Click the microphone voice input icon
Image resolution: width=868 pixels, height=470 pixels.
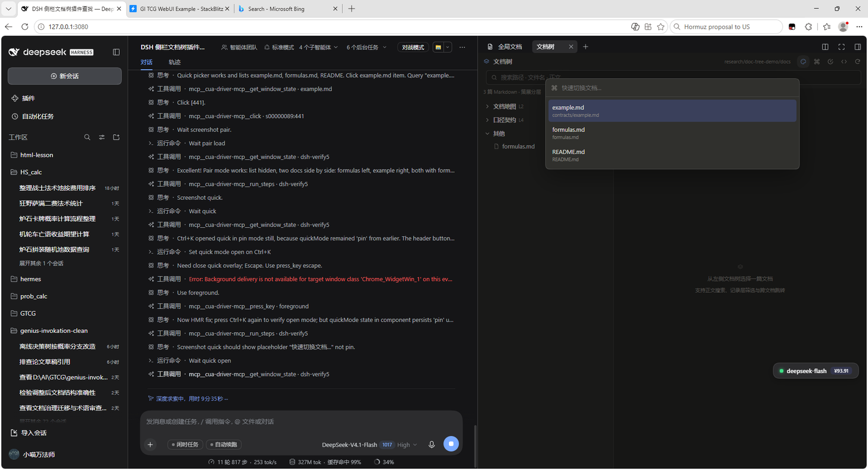(432, 444)
